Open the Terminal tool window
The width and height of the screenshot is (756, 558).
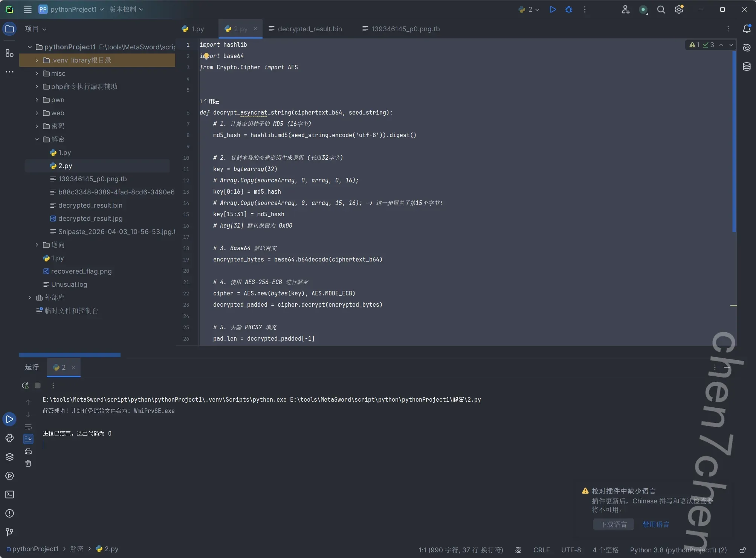pos(10,495)
